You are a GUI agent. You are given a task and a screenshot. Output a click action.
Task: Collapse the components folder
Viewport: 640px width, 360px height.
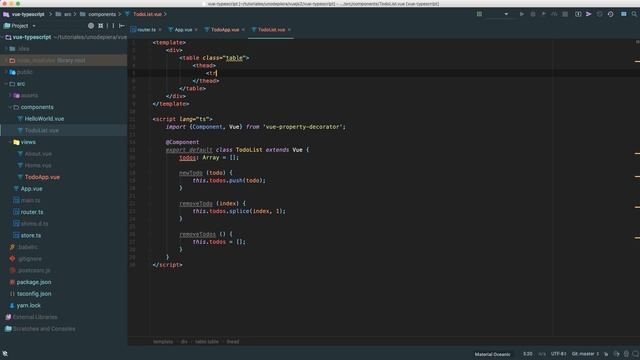[x=10, y=107]
